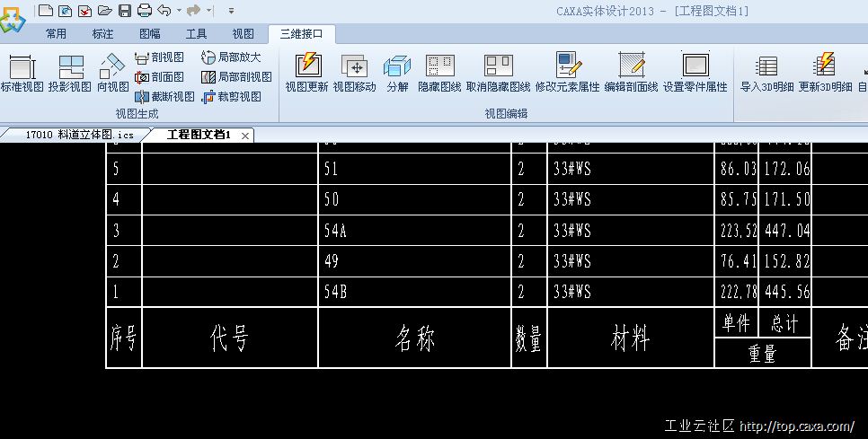Select the 局部放大 detail enlargement tool

point(231,57)
